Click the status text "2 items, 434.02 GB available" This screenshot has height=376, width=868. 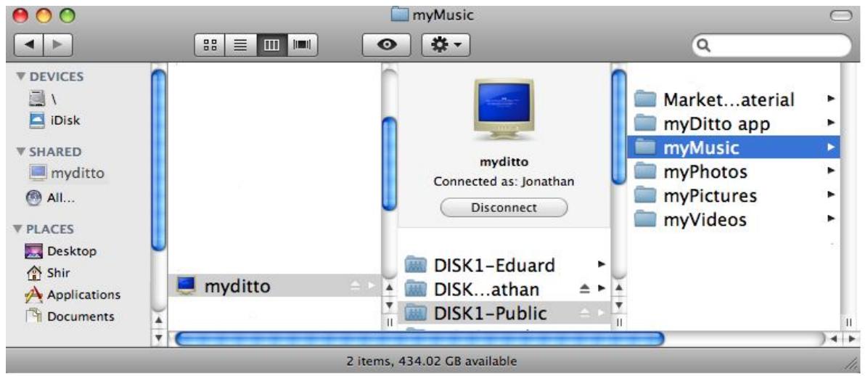click(432, 361)
